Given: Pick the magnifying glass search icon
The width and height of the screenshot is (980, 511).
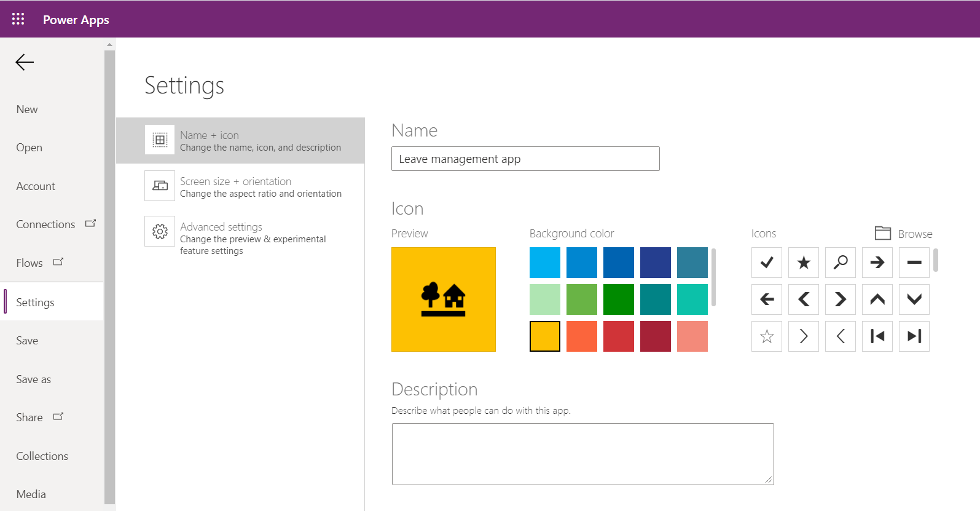Looking at the screenshot, I should [x=840, y=263].
